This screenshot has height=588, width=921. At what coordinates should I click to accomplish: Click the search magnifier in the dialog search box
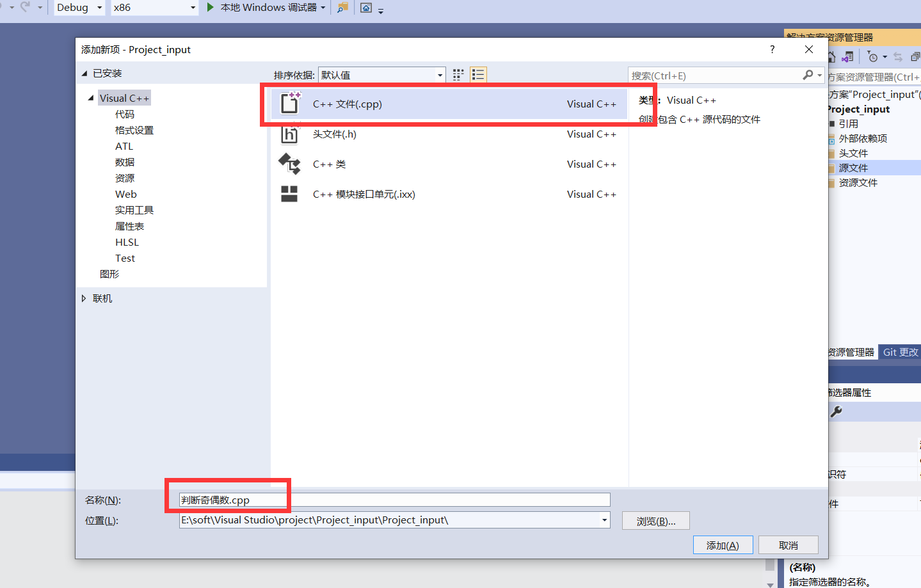(x=808, y=75)
